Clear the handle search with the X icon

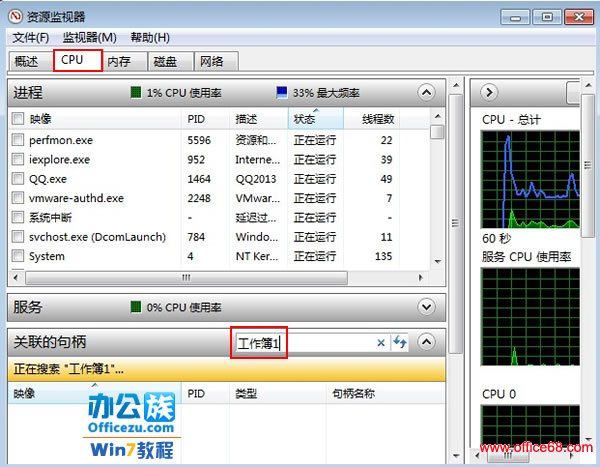pyautogui.click(x=381, y=343)
